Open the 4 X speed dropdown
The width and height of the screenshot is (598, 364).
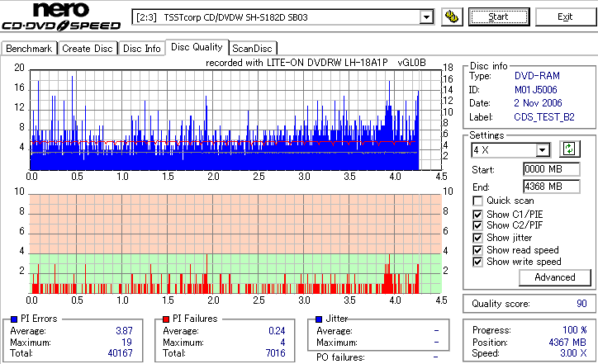pos(542,150)
